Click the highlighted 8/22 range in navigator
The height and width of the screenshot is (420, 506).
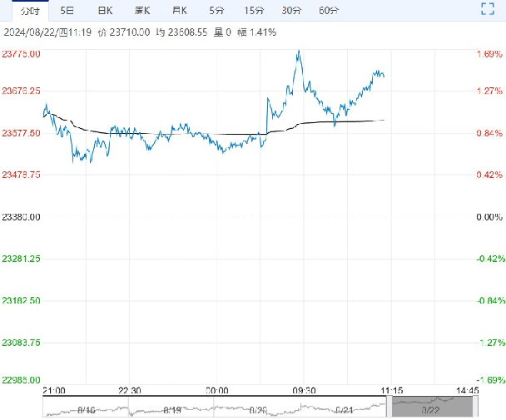(432, 408)
